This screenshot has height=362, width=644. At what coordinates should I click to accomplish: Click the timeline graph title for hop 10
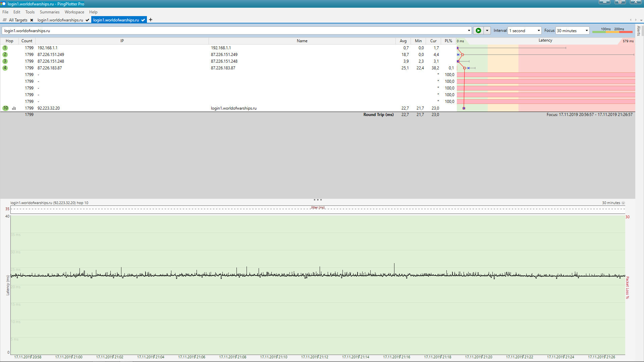[49, 203]
